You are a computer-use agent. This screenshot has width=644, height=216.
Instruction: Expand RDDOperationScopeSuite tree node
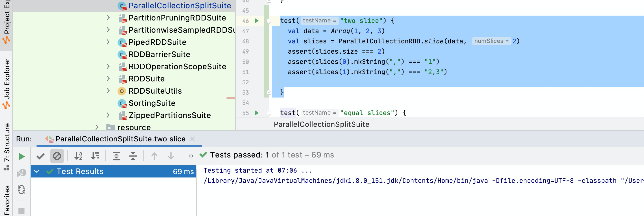[108, 67]
